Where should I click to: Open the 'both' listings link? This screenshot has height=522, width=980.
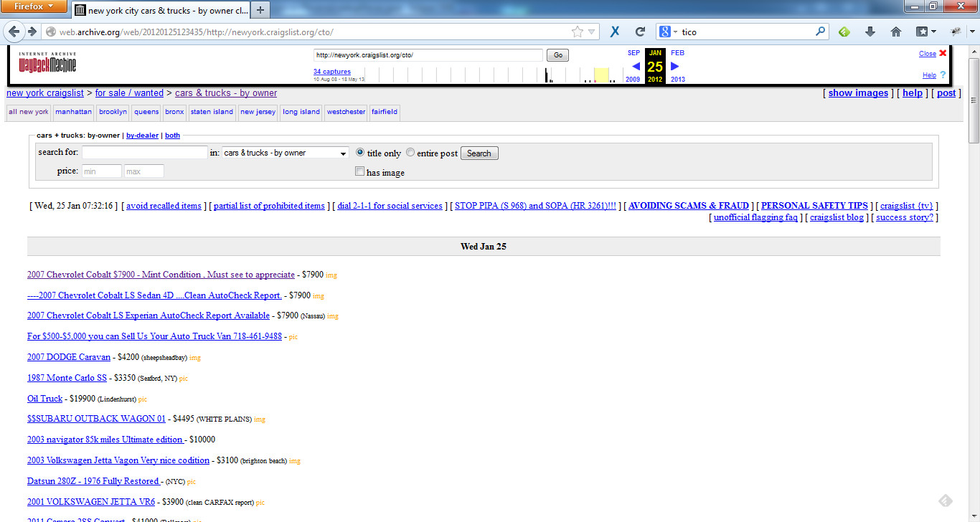pyautogui.click(x=172, y=135)
